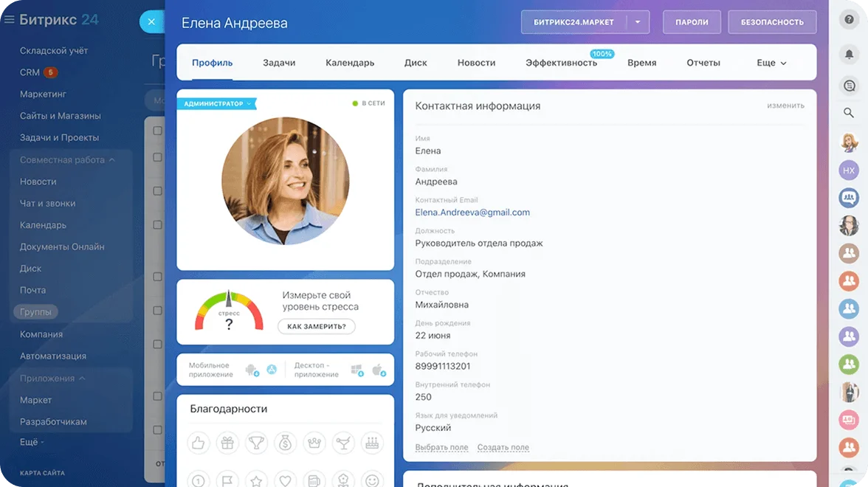The image size is (868, 487).
Task: Open the Администратор role dropdown
Action: (249, 104)
